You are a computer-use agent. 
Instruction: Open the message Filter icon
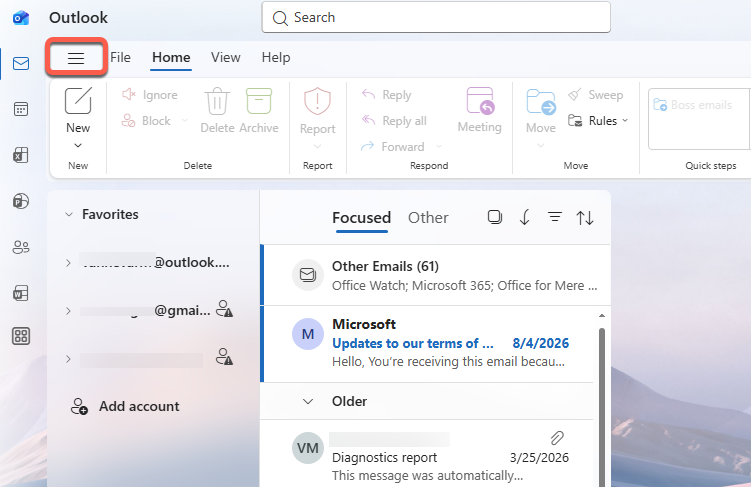coord(555,217)
